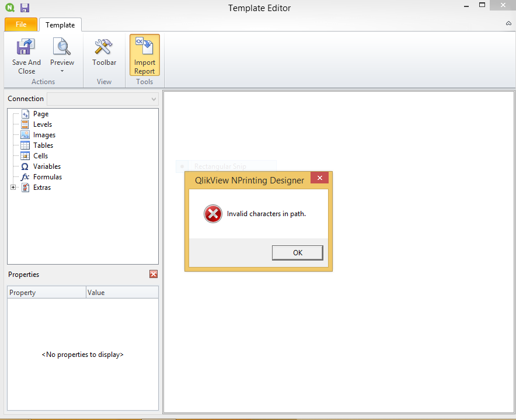Screen dimensions: 516x420
Task: Select the Variables omega icon
Action: coord(25,166)
